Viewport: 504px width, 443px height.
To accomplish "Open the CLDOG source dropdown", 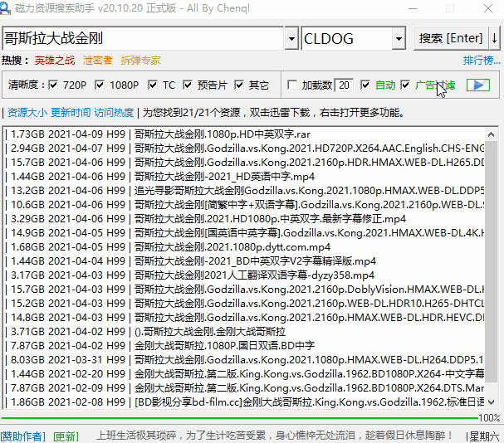I will (x=399, y=38).
